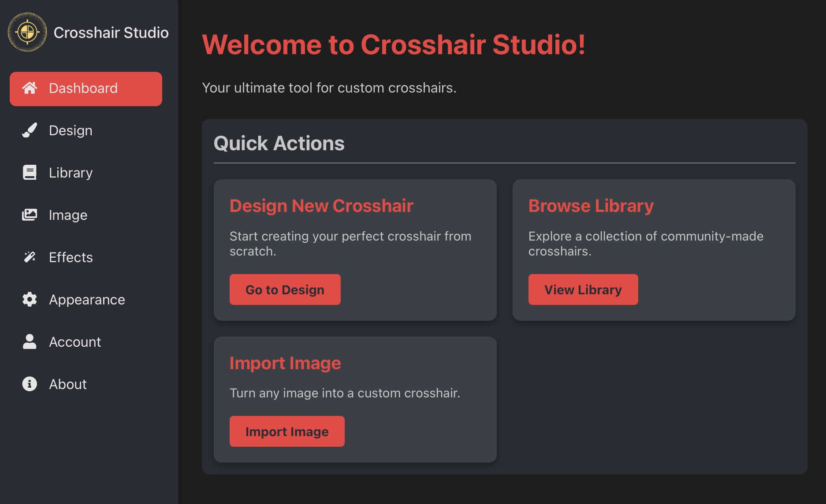
Task: Click the red Import Image button
Action: pos(287,431)
